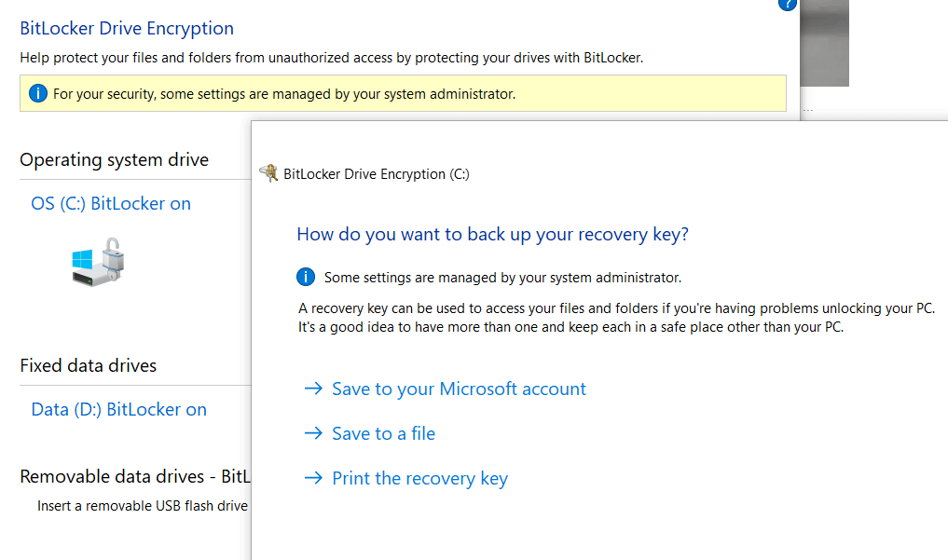The width and height of the screenshot is (948, 560).
Task: Click the arrow beside Save to a file
Action: [x=313, y=433]
